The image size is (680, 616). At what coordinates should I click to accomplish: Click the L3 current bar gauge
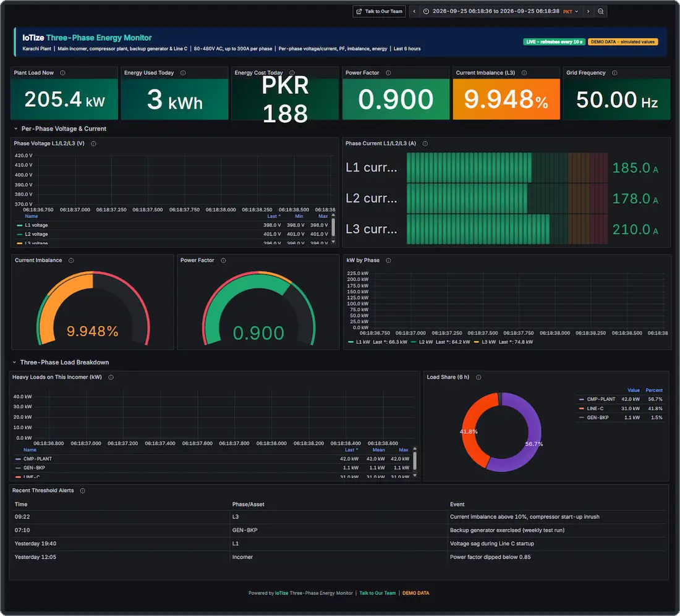pos(507,229)
